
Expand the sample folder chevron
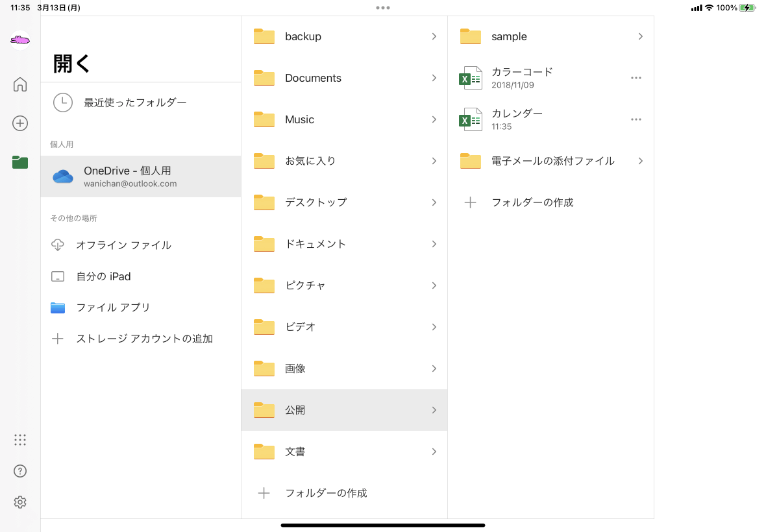[640, 36]
